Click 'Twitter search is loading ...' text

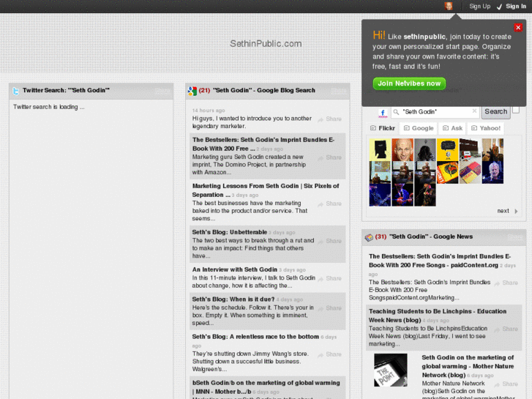click(48, 107)
